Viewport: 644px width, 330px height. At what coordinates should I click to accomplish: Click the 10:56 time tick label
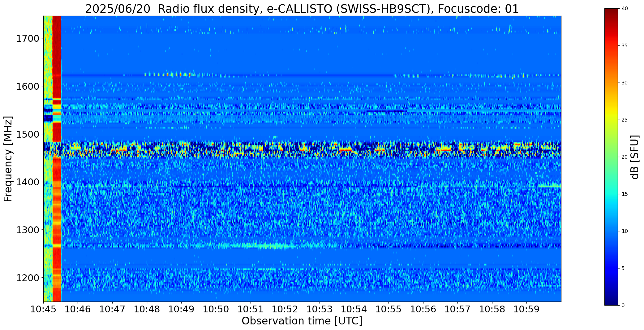[423, 309]
